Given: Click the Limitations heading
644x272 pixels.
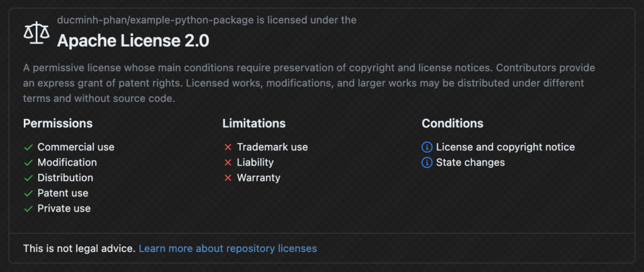Looking at the screenshot, I should (254, 123).
